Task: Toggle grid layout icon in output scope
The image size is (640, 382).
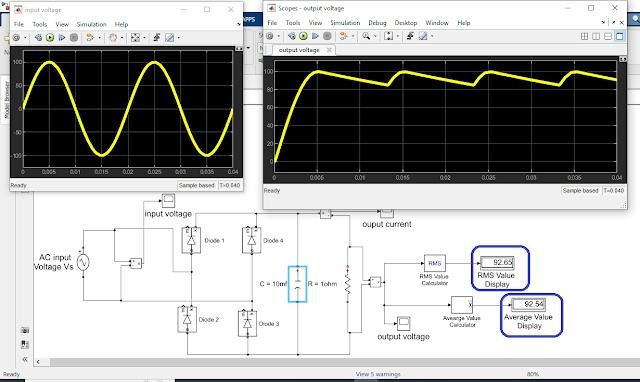Action: click(x=584, y=36)
